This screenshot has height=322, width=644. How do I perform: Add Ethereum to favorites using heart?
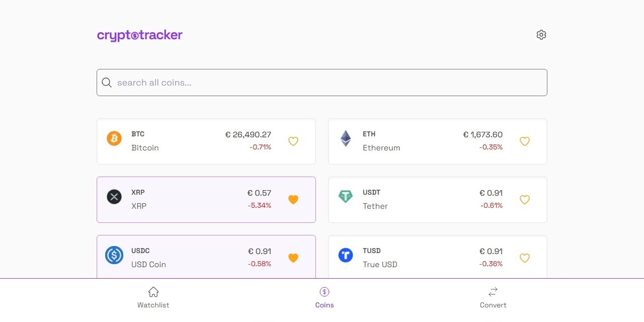525,141
